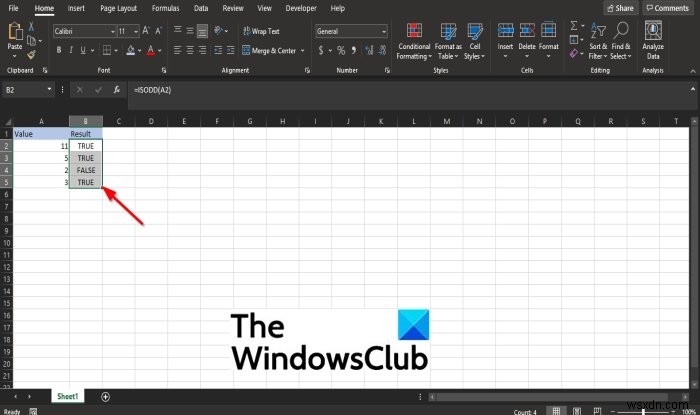Apply Percent Style
The width and height of the screenshot is (700, 415).
[x=341, y=50]
